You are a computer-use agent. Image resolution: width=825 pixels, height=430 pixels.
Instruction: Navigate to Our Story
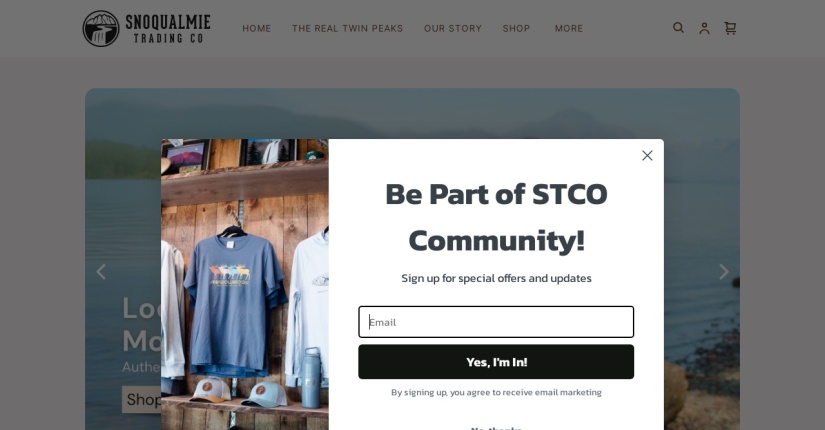(453, 28)
